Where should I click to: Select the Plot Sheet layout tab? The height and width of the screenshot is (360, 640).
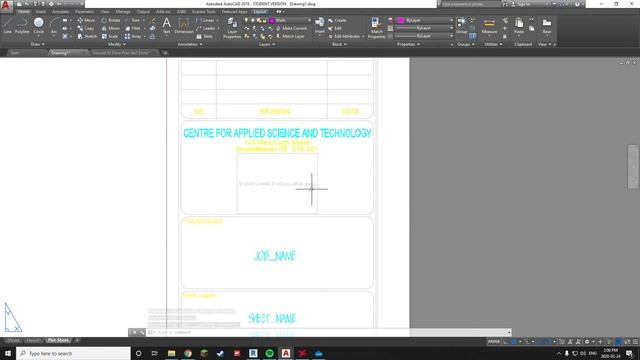pyautogui.click(x=58, y=340)
